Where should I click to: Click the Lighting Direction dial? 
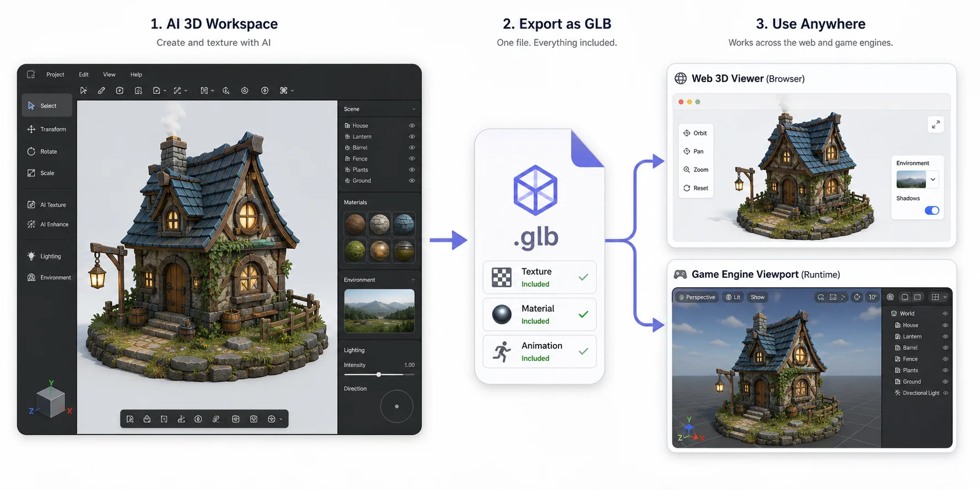397,407
